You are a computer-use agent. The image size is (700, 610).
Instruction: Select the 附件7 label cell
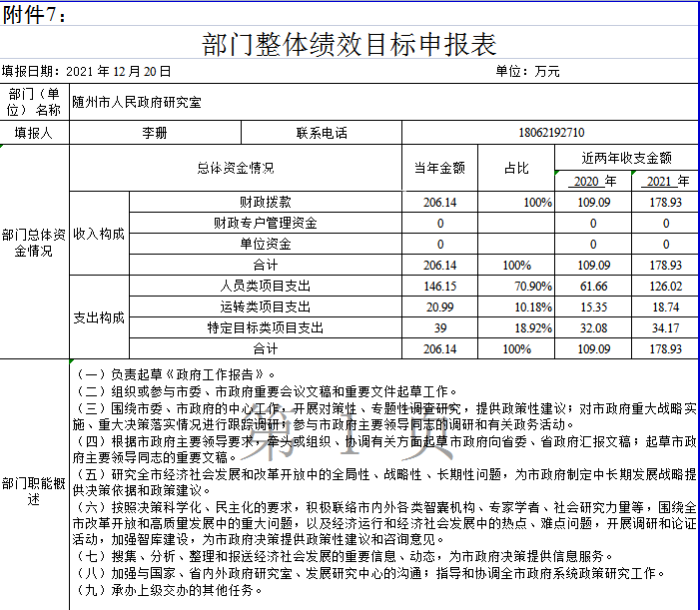[x=34, y=15]
